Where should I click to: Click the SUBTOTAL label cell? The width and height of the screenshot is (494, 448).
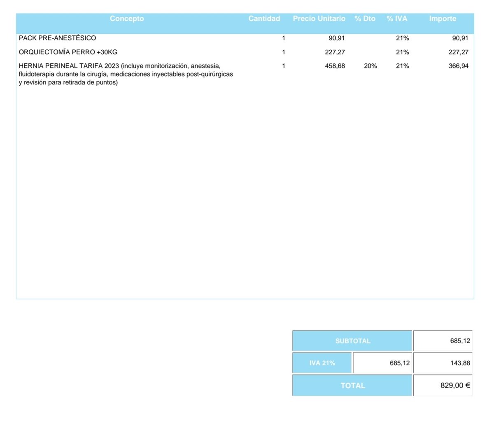352,341
